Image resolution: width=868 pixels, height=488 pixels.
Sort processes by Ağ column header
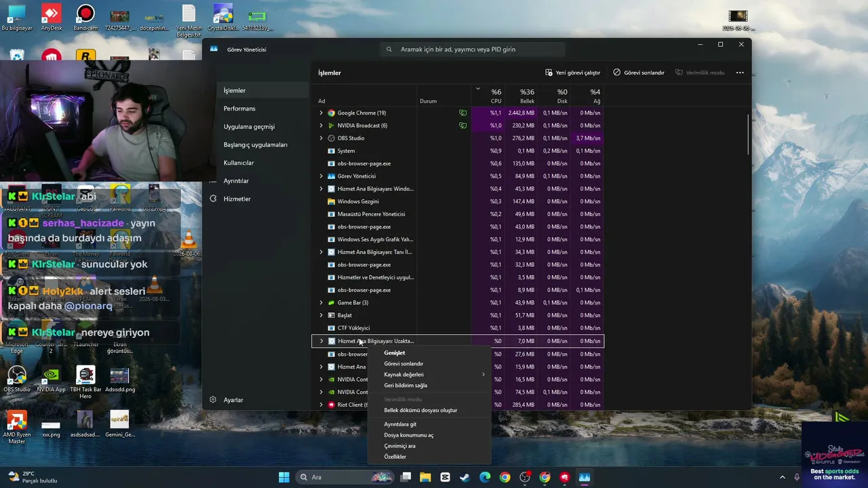(x=587, y=96)
